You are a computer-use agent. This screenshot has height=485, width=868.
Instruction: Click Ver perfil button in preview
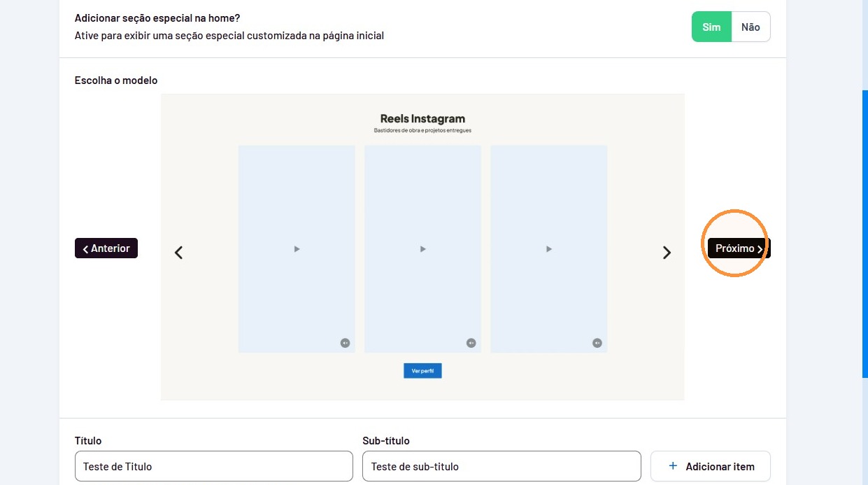point(422,371)
